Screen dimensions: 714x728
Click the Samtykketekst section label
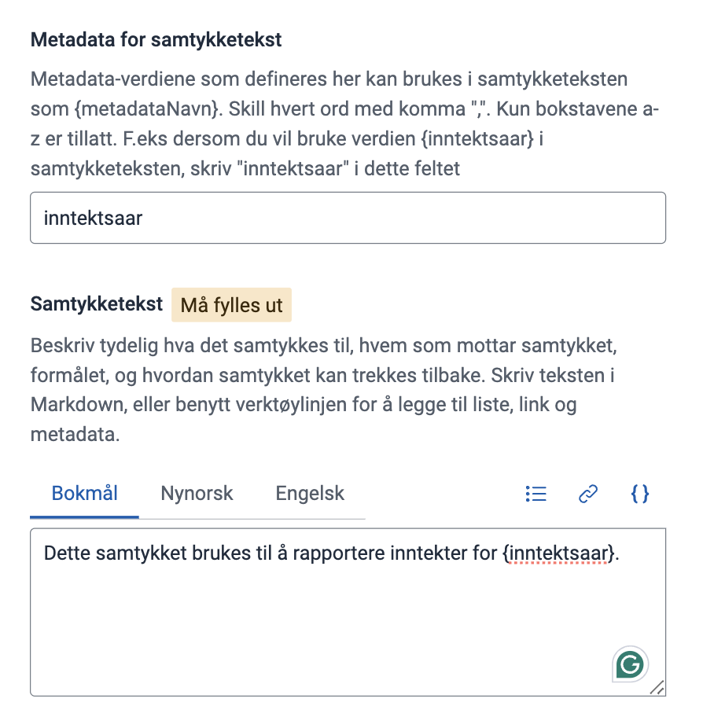(x=96, y=304)
